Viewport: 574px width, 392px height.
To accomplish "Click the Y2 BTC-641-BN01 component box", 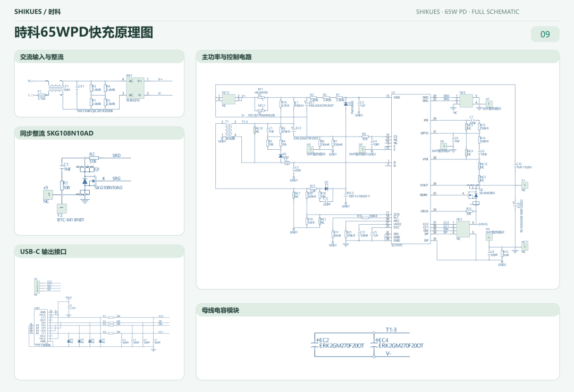I will tap(62, 208).
